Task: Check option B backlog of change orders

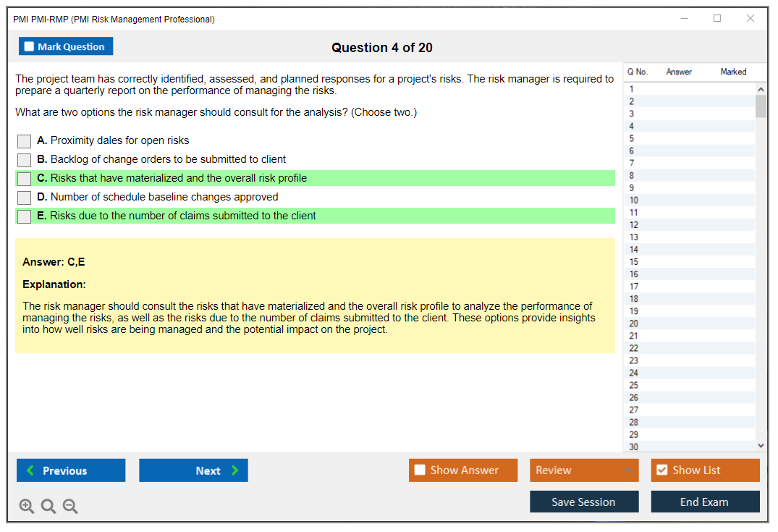Action: 25,160
